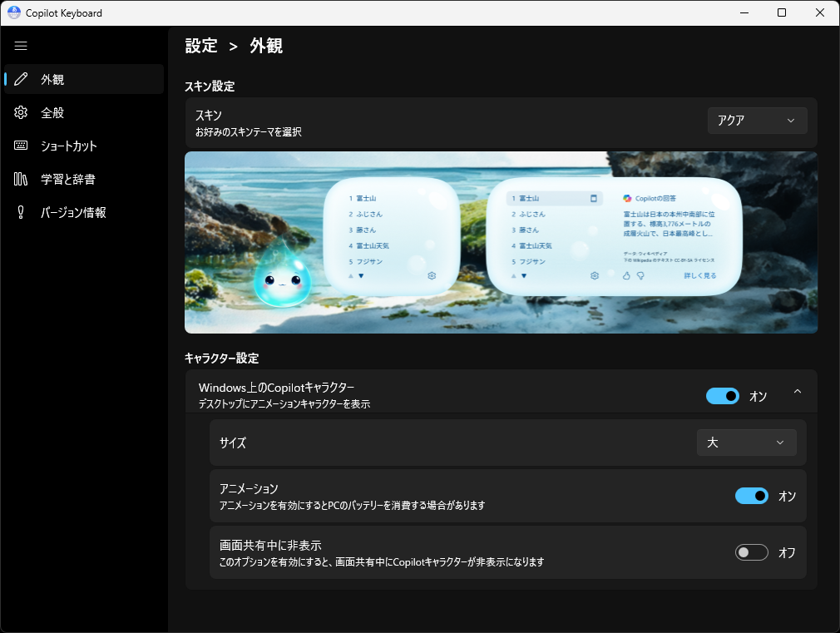Click the お好みのスキンテーマを選択 description

[x=248, y=132]
